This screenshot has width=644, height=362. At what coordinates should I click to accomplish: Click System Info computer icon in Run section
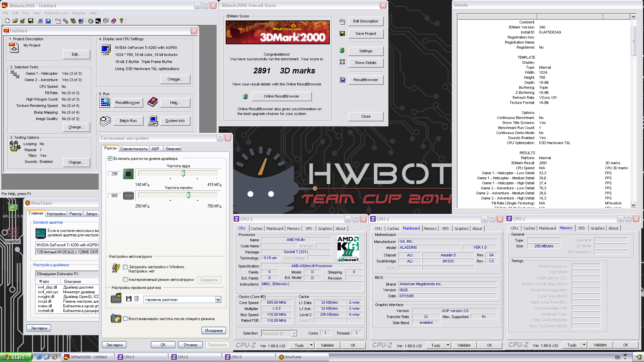(x=153, y=121)
